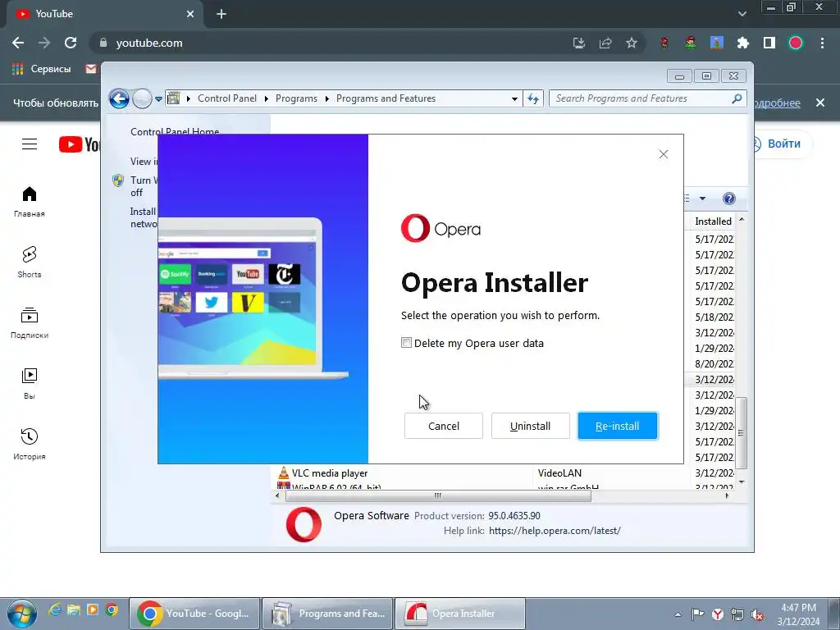Viewport: 840px width, 630px height.
Task: Open Windows Explorer from quick launch
Action: click(73, 609)
